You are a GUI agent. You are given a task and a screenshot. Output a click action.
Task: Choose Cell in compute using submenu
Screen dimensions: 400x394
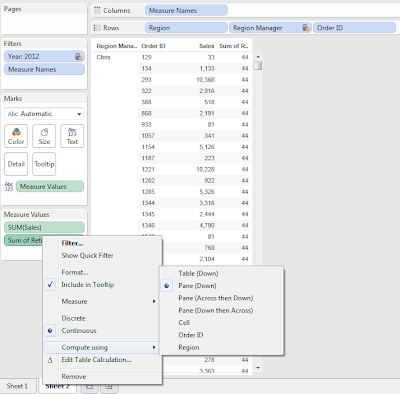pyautogui.click(x=184, y=323)
